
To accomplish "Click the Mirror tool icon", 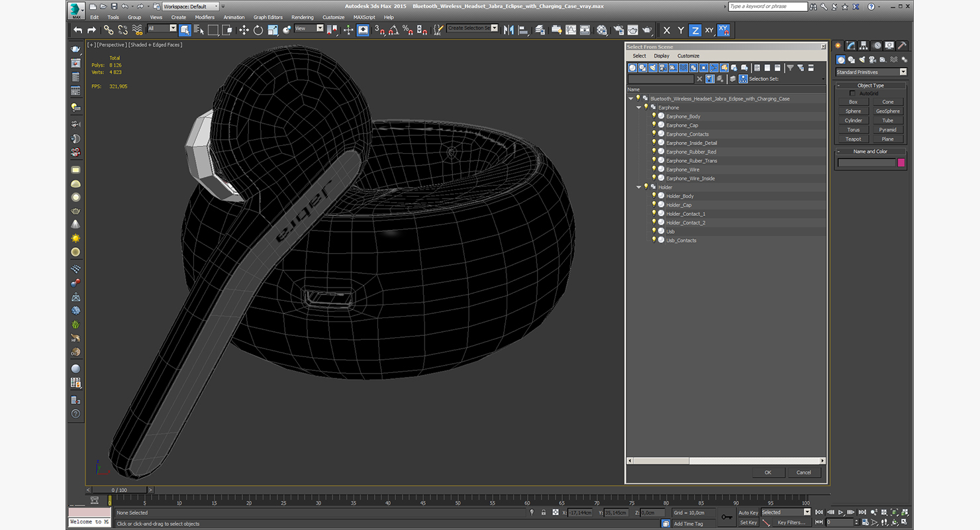I will [509, 30].
